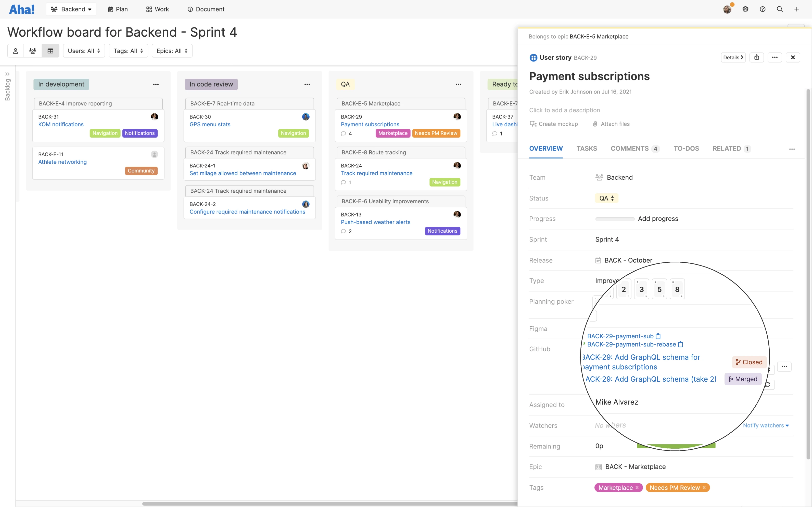Select the 5 planning poker card

coord(659,289)
